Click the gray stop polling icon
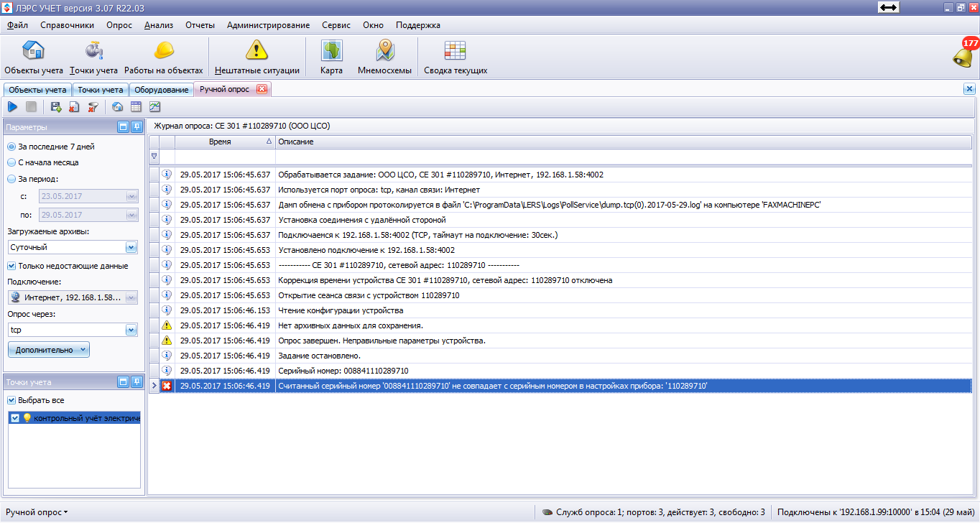This screenshot has height=523, width=980. coord(31,107)
